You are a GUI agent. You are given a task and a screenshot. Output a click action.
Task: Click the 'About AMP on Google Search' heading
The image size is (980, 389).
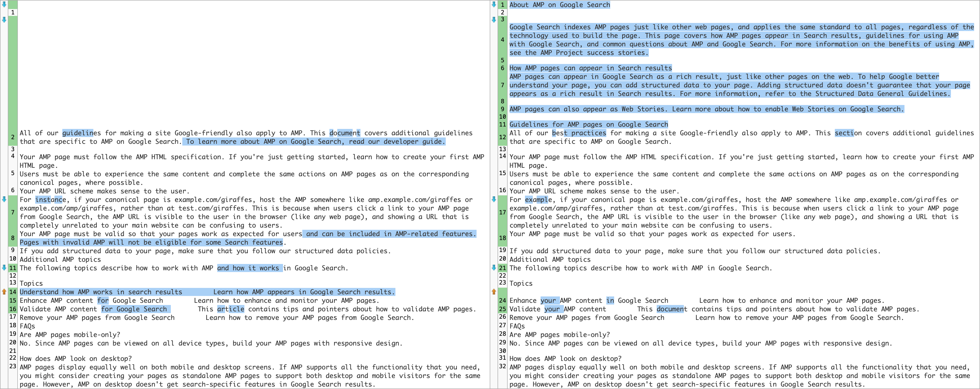[x=560, y=5]
